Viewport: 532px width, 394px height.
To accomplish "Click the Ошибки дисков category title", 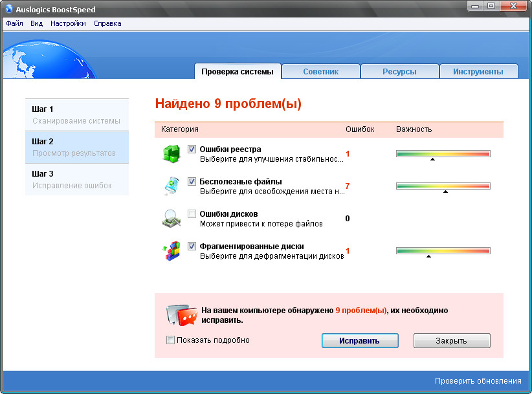I will pos(228,214).
